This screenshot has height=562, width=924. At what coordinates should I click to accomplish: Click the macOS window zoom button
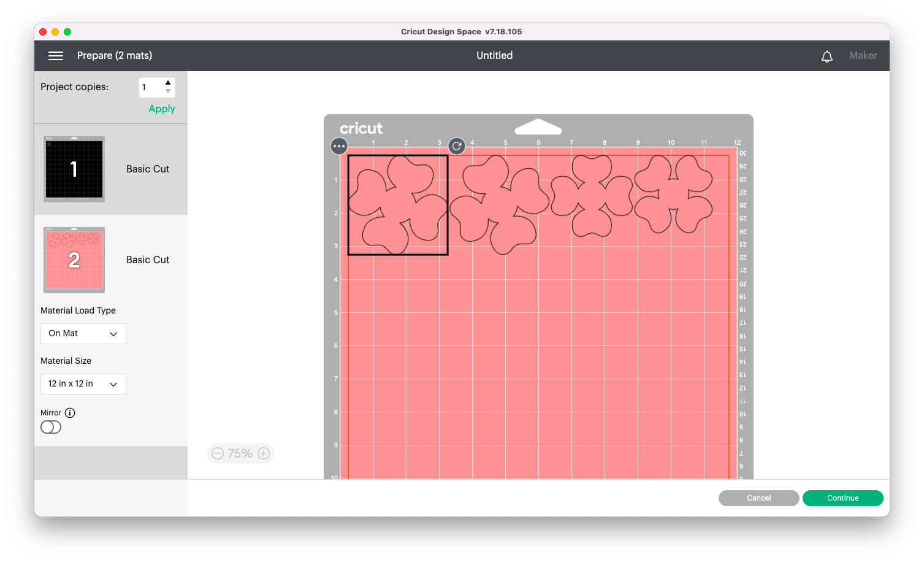[x=67, y=32]
